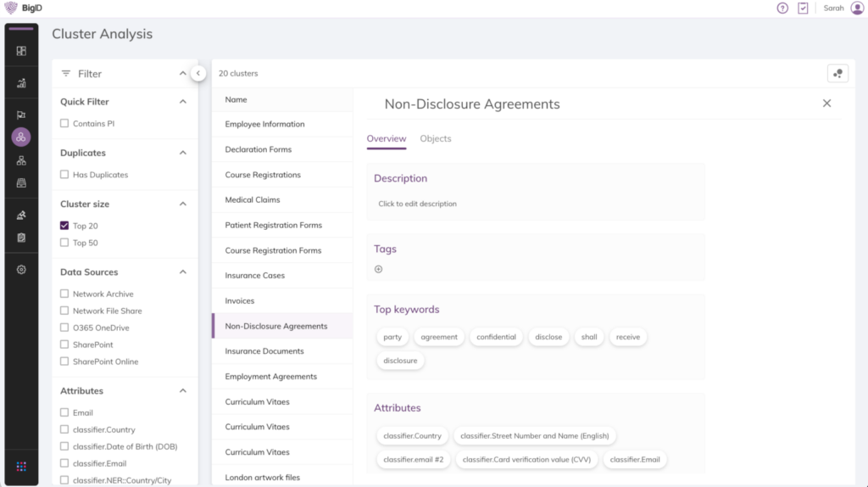Click to edit description field
868x487 pixels.
click(x=418, y=204)
